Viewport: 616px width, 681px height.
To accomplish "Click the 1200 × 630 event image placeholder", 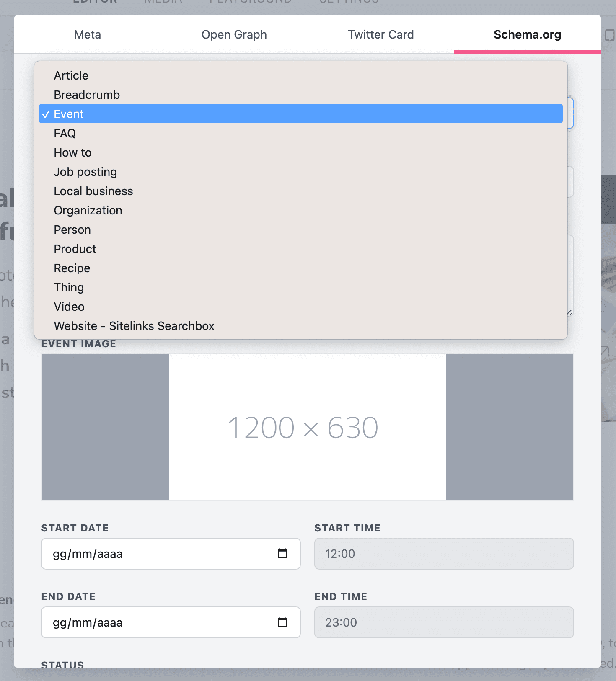I will [x=307, y=427].
